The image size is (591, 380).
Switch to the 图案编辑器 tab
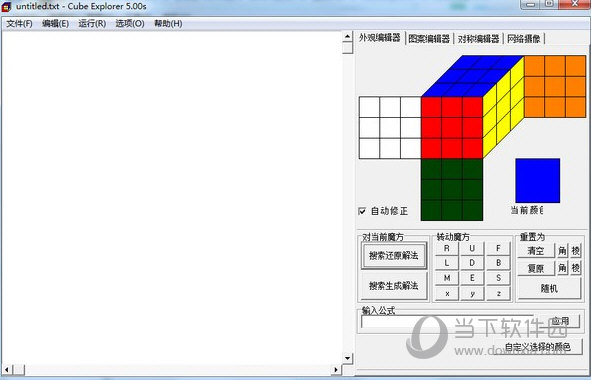tap(429, 38)
